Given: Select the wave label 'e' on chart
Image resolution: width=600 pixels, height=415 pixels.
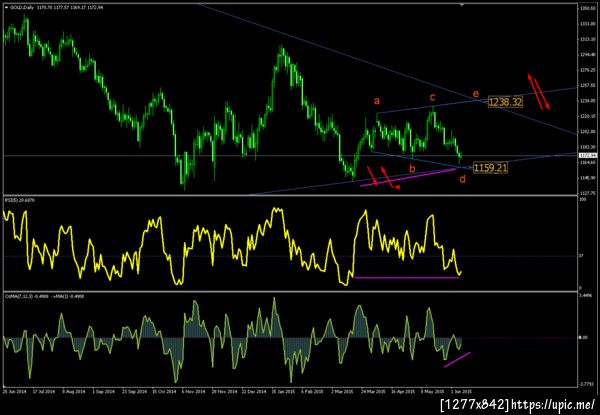Looking at the screenshot, I should 475,94.
